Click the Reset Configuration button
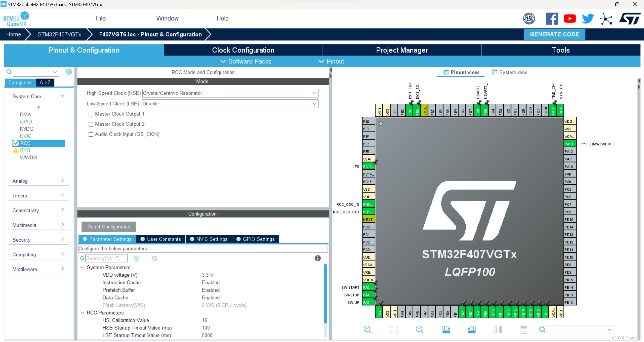 click(109, 226)
